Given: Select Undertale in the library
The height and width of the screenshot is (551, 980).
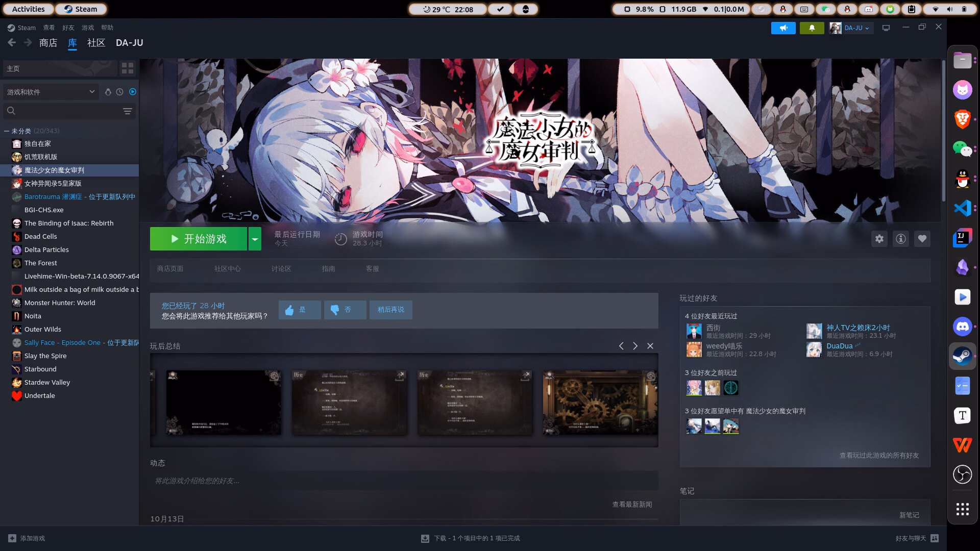Looking at the screenshot, I should pyautogui.click(x=40, y=396).
